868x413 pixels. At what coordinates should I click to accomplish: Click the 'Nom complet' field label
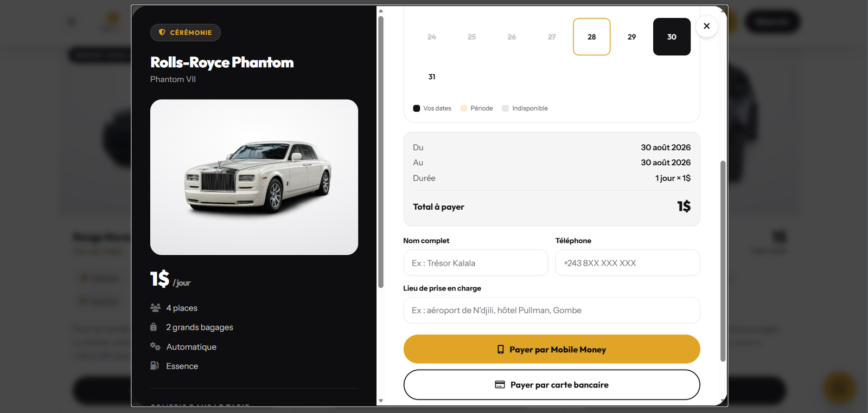426,241
